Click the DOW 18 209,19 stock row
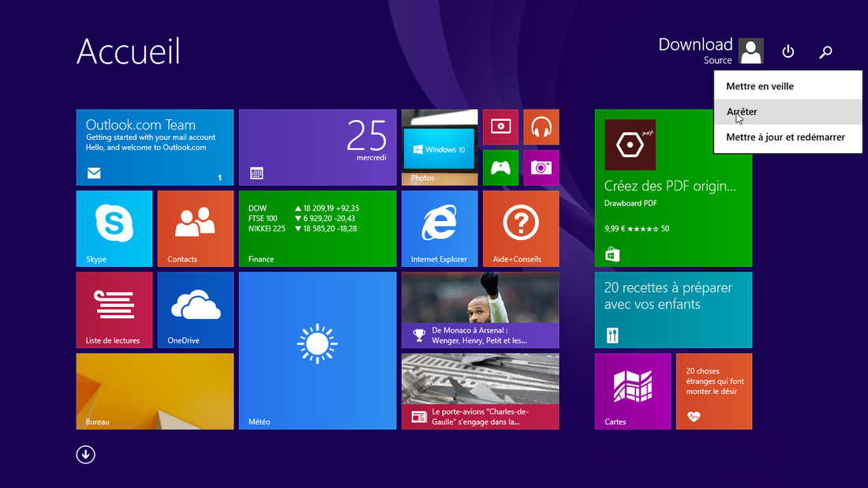The image size is (868, 488). coord(304,208)
